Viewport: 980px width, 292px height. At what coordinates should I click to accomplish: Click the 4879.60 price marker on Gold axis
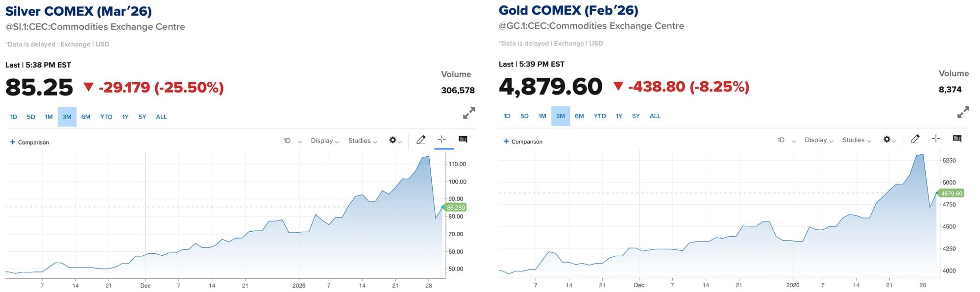pyautogui.click(x=951, y=193)
